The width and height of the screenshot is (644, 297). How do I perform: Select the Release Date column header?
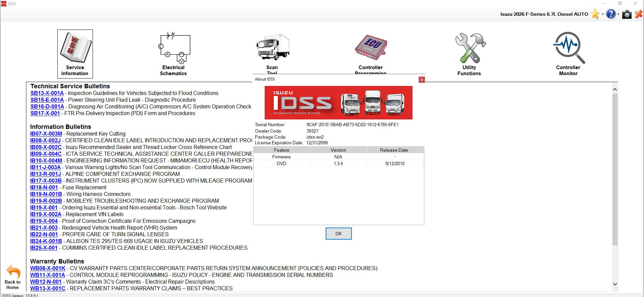pos(395,150)
